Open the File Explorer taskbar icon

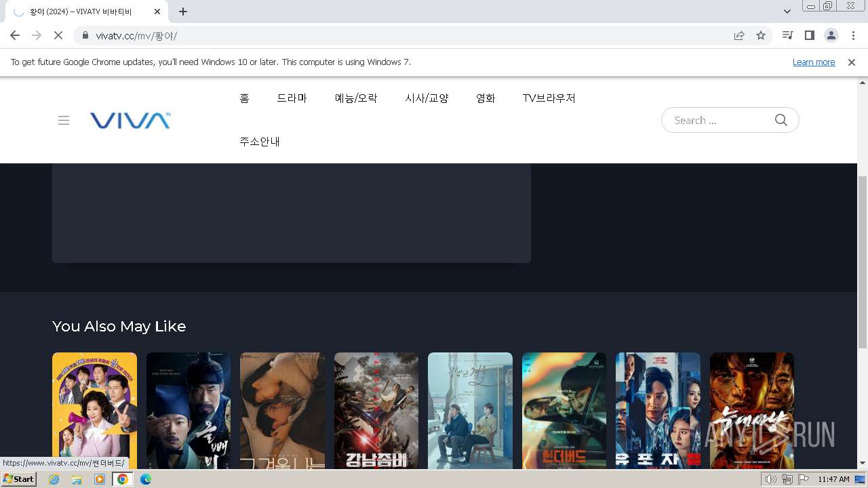[x=77, y=479]
